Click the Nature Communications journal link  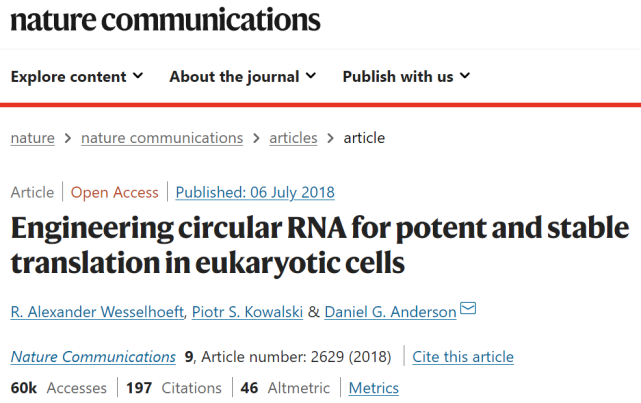(x=93, y=357)
